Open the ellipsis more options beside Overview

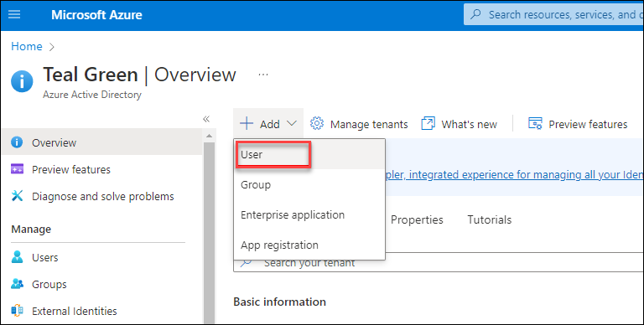[263, 75]
